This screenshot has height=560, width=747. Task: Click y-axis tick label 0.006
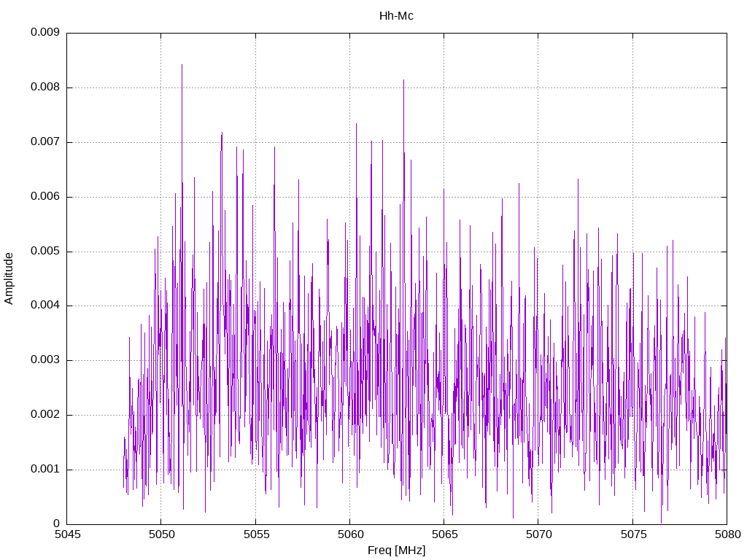[x=45, y=197]
